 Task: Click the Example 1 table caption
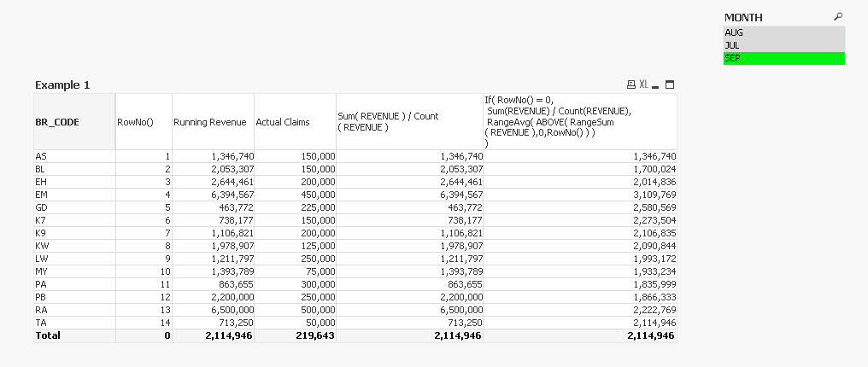coord(62,85)
